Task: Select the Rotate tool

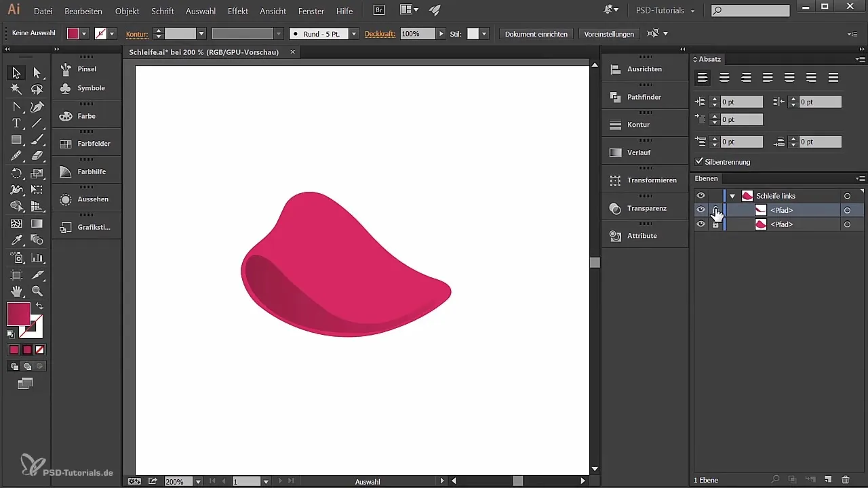Action: [x=16, y=174]
